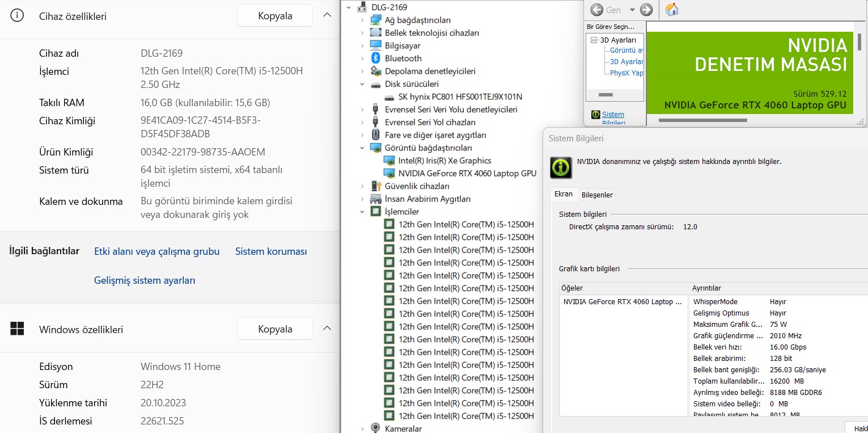Click the Windows logo beside Windows özellikleri
868x433 pixels.
pos(18,329)
